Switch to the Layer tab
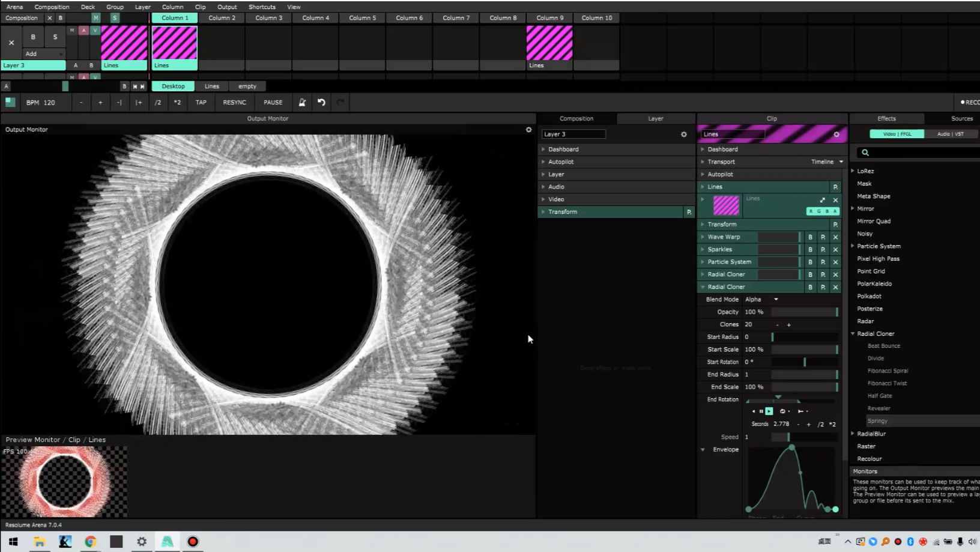The height and width of the screenshot is (552, 980). pyautogui.click(x=656, y=119)
